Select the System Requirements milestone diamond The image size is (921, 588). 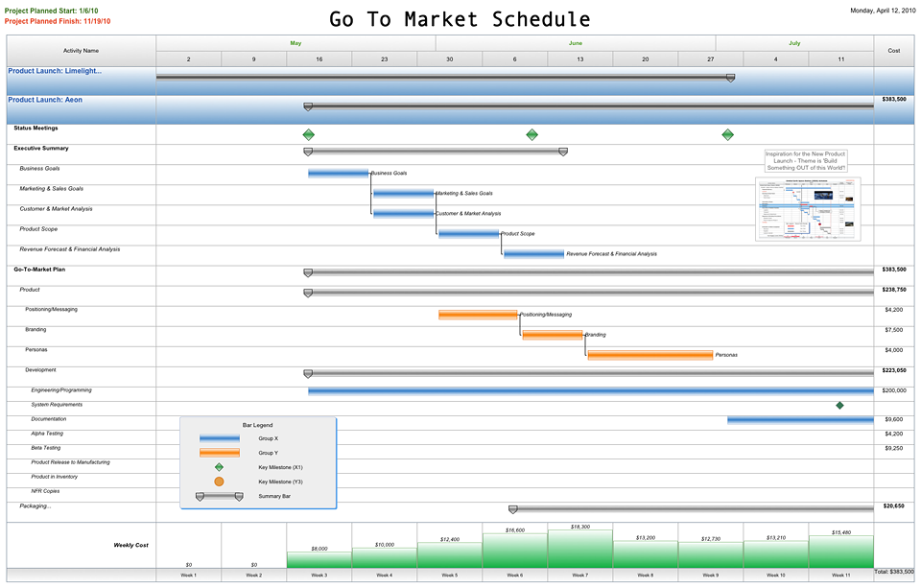click(x=839, y=406)
